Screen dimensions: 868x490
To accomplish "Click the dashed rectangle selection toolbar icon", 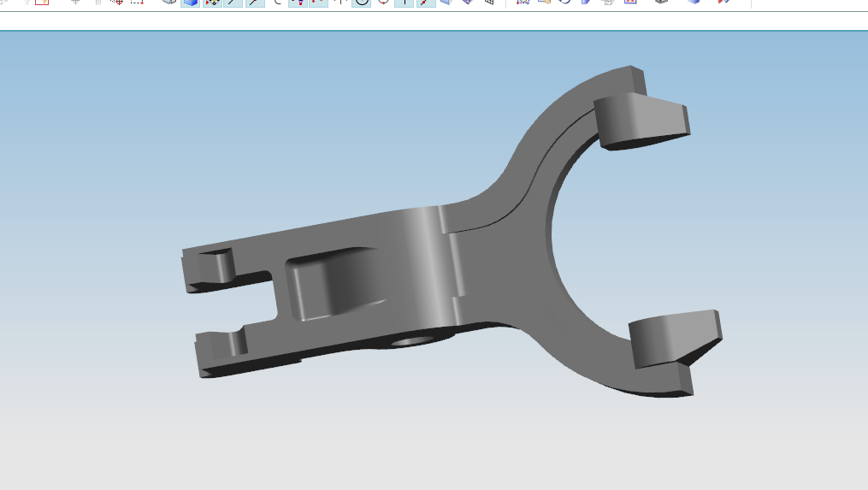I will point(137,3).
